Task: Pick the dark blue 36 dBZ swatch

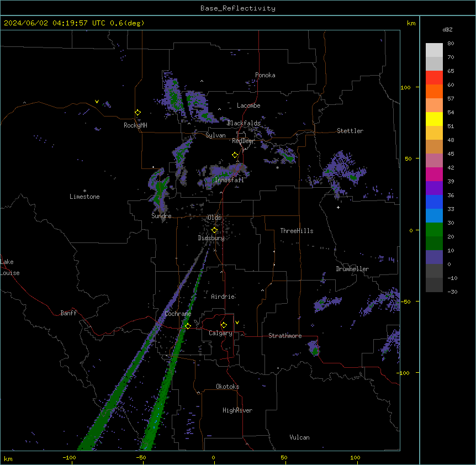Action: click(434, 202)
